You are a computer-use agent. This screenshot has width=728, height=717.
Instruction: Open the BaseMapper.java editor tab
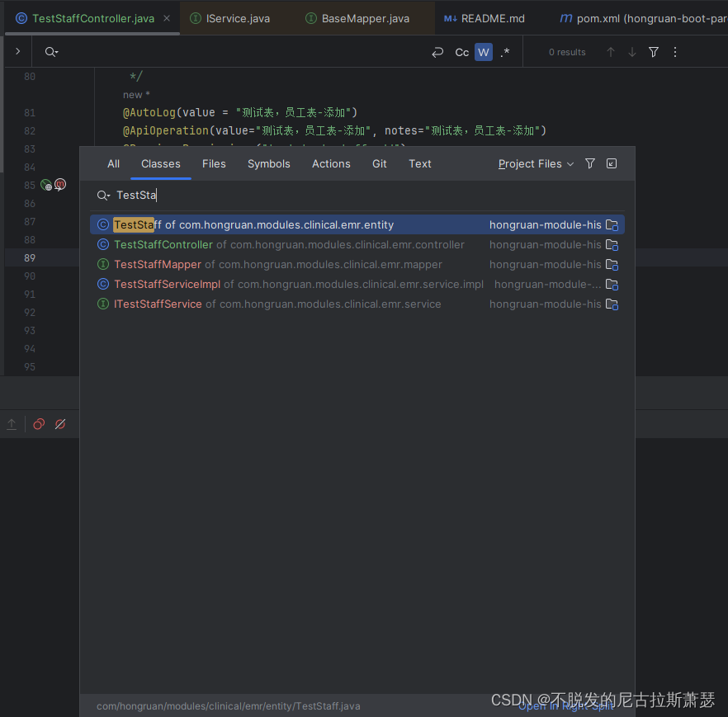[x=357, y=18]
